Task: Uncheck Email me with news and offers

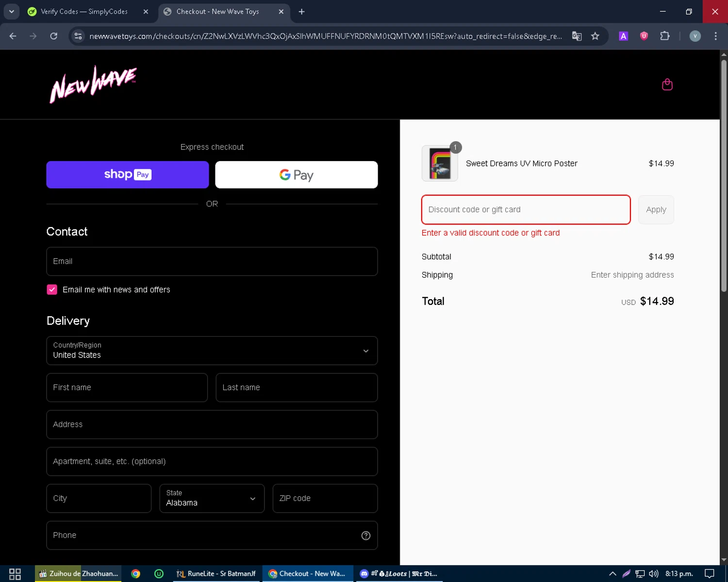Action: coord(52,290)
